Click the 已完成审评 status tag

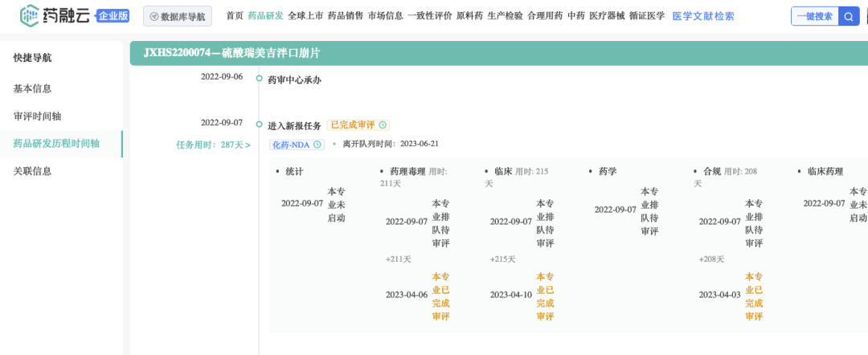click(x=358, y=125)
